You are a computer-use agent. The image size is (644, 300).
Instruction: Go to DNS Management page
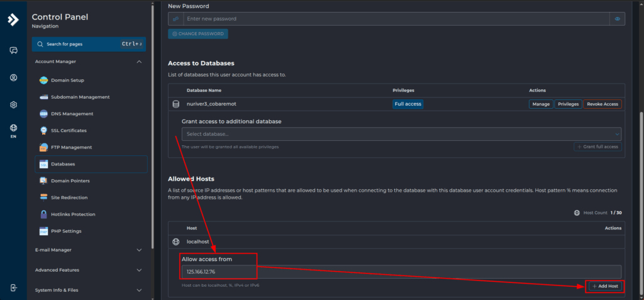[72, 114]
